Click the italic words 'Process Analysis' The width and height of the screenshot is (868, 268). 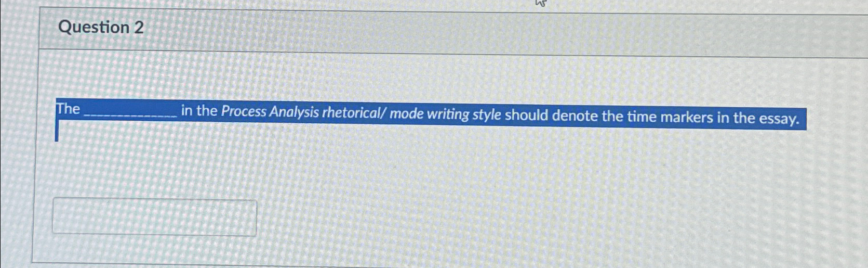click(270, 112)
